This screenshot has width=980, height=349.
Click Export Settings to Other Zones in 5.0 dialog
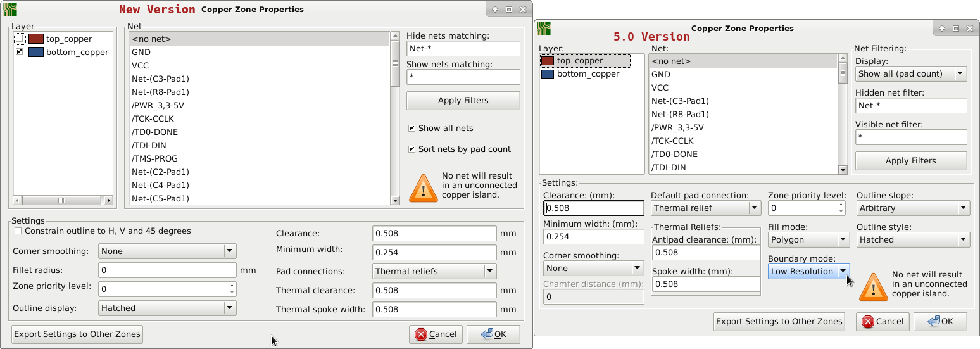tap(779, 321)
